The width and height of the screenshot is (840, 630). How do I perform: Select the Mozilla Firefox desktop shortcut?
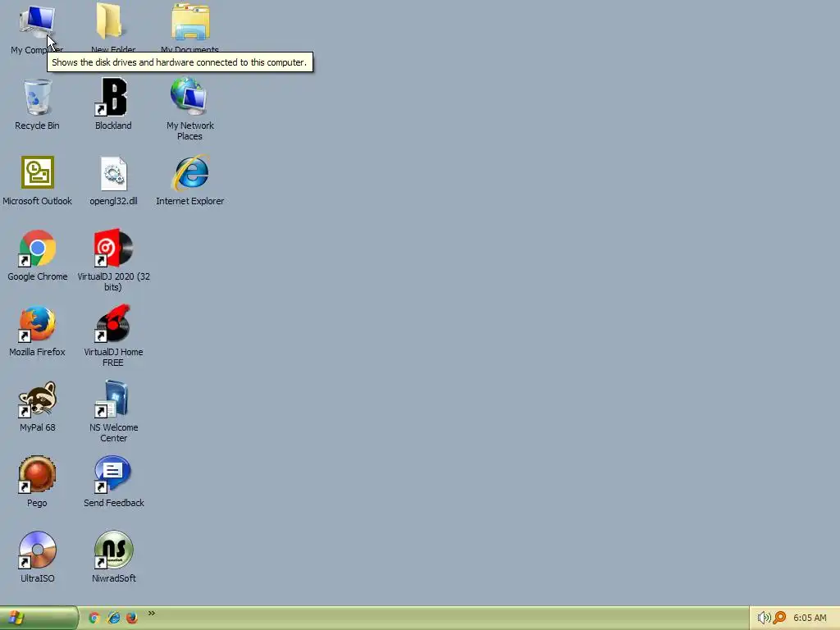click(37, 323)
